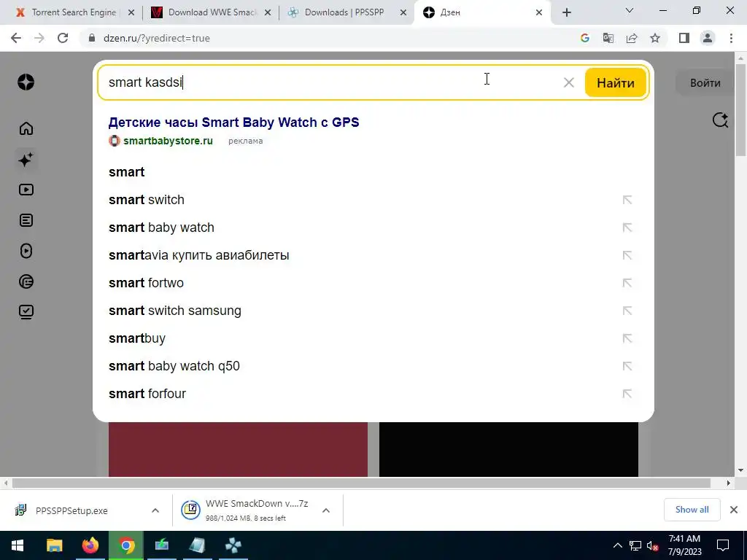The image size is (747, 560).
Task: Click the translate page icon
Action: [x=608, y=38]
